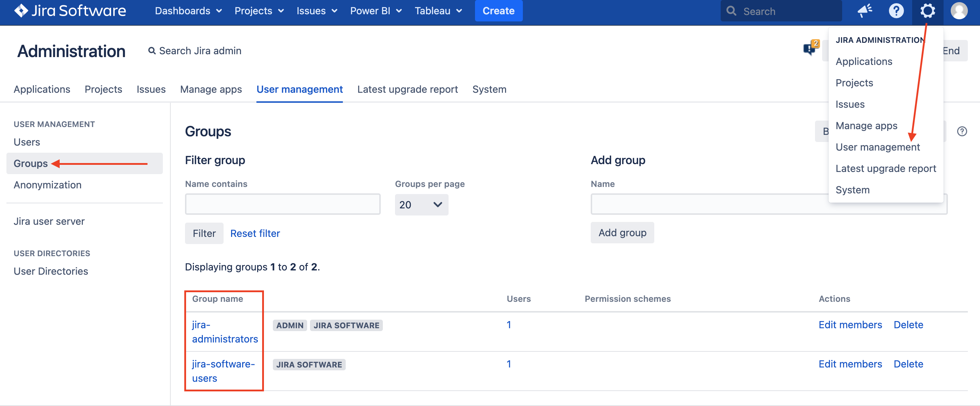Open the Groups per page dropdown
The height and width of the screenshot is (406, 980).
tap(421, 205)
